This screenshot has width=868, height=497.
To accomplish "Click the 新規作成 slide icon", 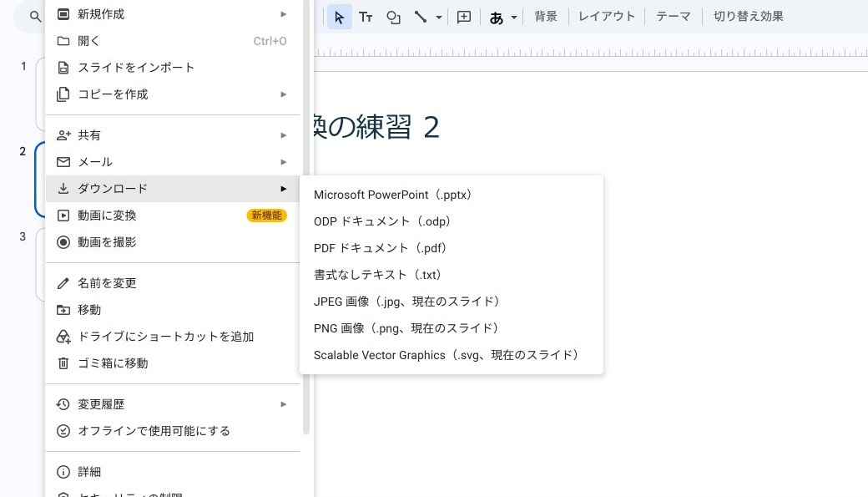I will [x=63, y=14].
